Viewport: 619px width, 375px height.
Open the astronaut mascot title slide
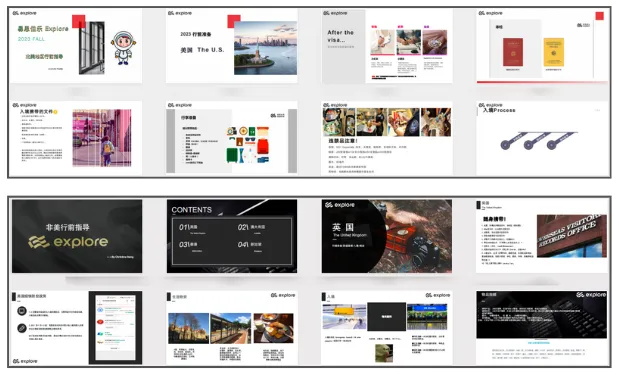[77, 46]
